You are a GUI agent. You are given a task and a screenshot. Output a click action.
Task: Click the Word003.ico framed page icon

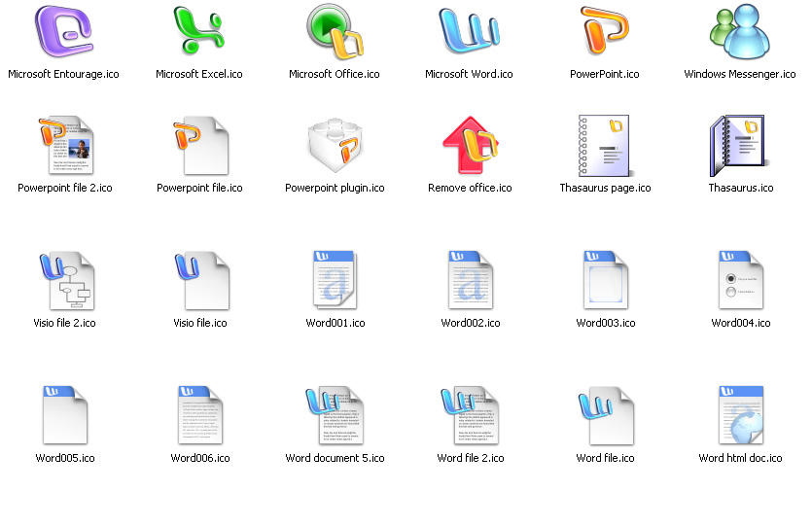pos(606,280)
